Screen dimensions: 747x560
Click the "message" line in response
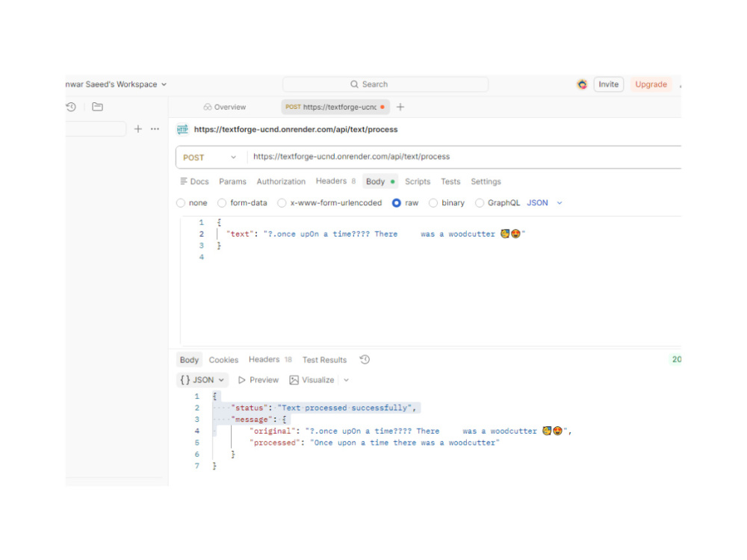pos(258,420)
